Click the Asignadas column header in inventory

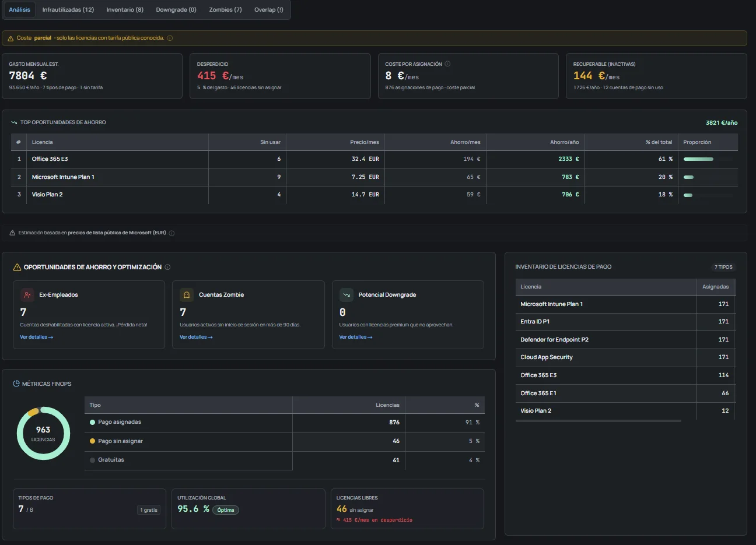[715, 287]
